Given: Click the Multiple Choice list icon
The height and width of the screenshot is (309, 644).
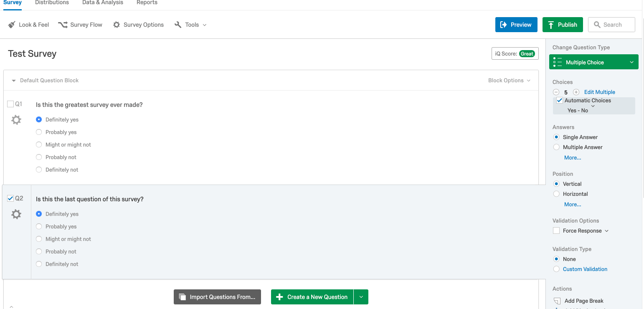Looking at the screenshot, I should click(558, 62).
